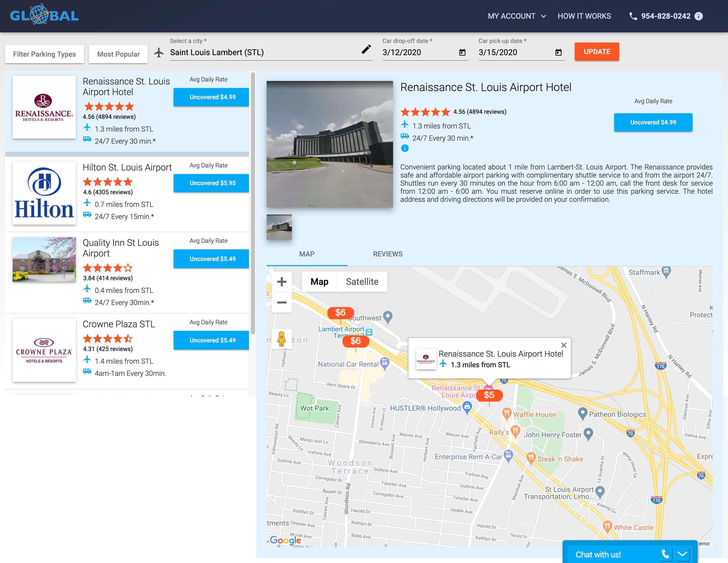This screenshot has width=728, height=563.
Task: Open the pick-up date calendar icon
Action: pyautogui.click(x=558, y=52)
